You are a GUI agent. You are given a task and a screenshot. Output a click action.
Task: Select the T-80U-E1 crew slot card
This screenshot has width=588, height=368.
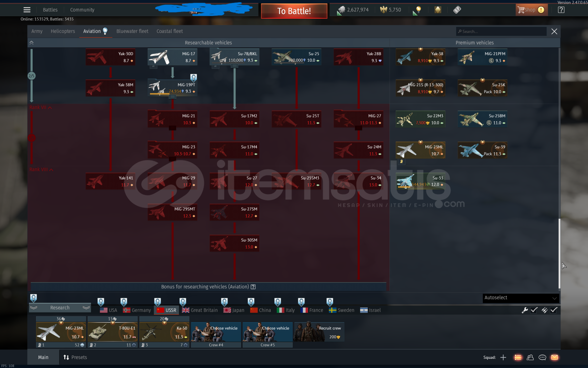point(113,332)
